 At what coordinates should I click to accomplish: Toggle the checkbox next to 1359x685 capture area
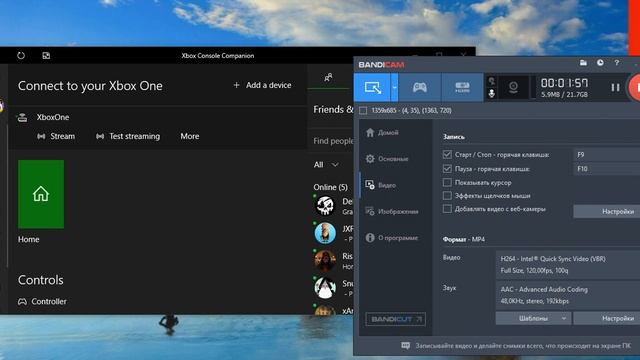[x=363, y=111]
